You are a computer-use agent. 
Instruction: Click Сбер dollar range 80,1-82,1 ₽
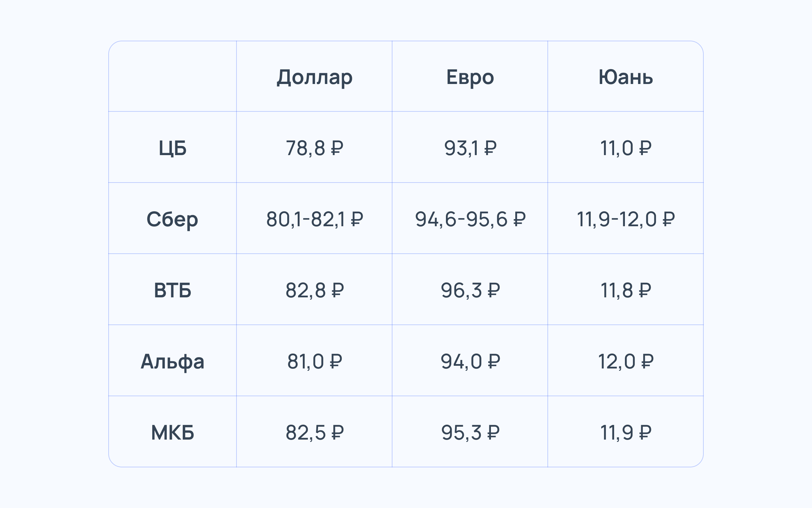point(315,219)
